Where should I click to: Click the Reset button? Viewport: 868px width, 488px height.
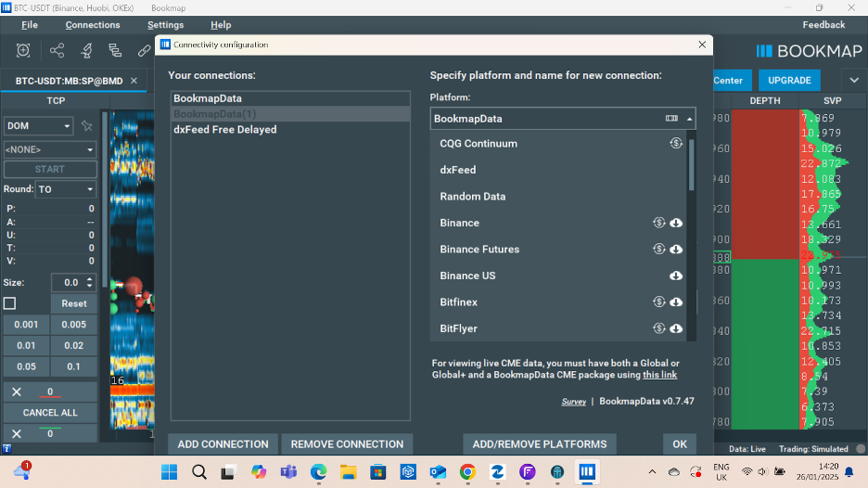click(73, 303)
